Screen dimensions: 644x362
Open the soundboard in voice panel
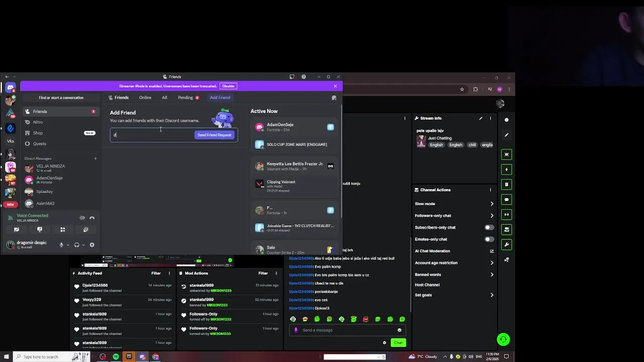(x=86, y=230)
